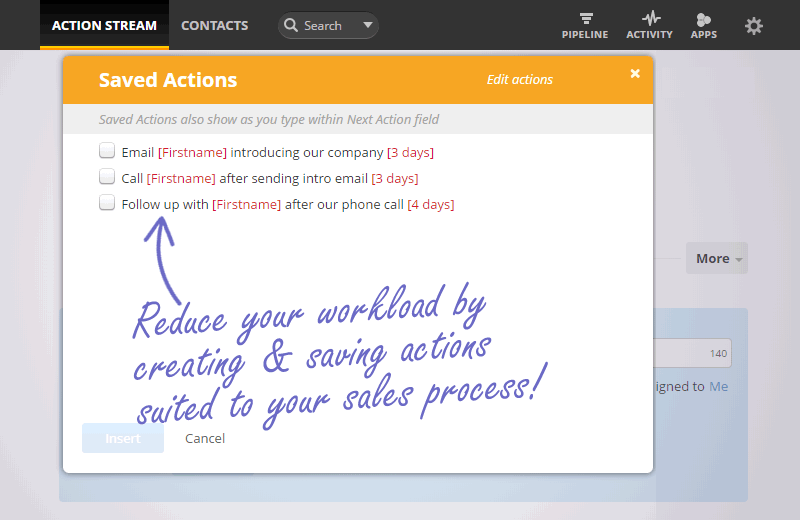Expand the search options dropdown arrow
This screenshot has height=520, width=800.
367,24
